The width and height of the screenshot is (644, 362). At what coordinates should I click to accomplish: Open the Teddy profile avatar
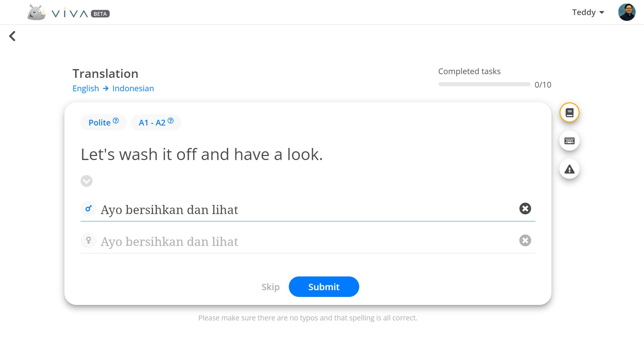click(x=627, y=12)
